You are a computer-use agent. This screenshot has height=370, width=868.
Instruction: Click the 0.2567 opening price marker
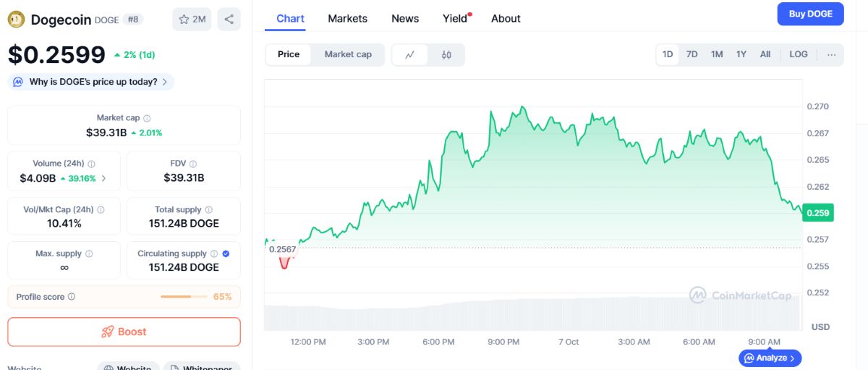(x=282, y=249)
